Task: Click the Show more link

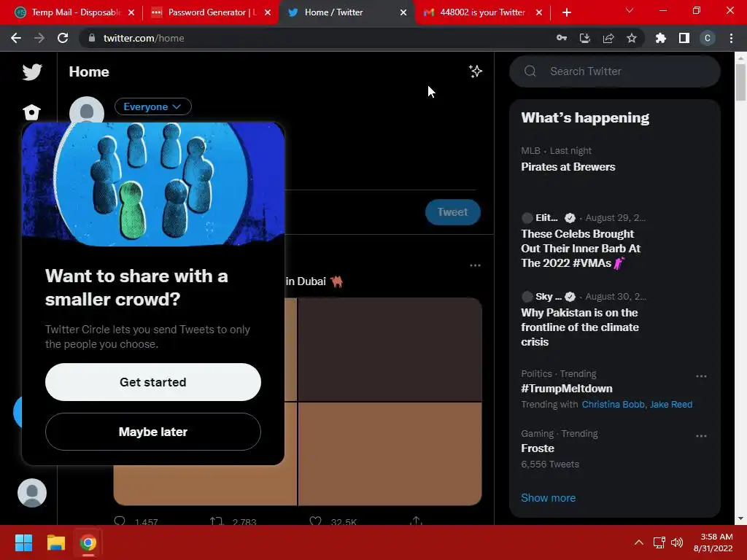Action: coord(548,497)
